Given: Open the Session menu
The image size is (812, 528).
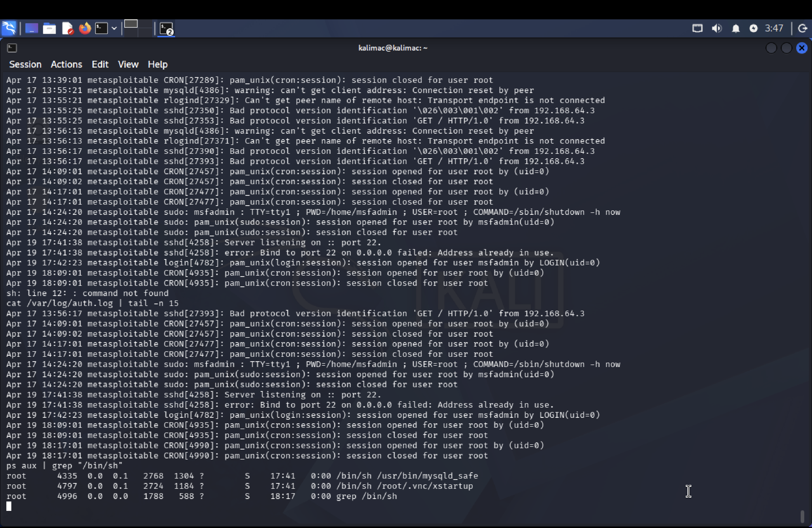Looking at the screenshot, I should pyautogui.click(x=25, y=64).
